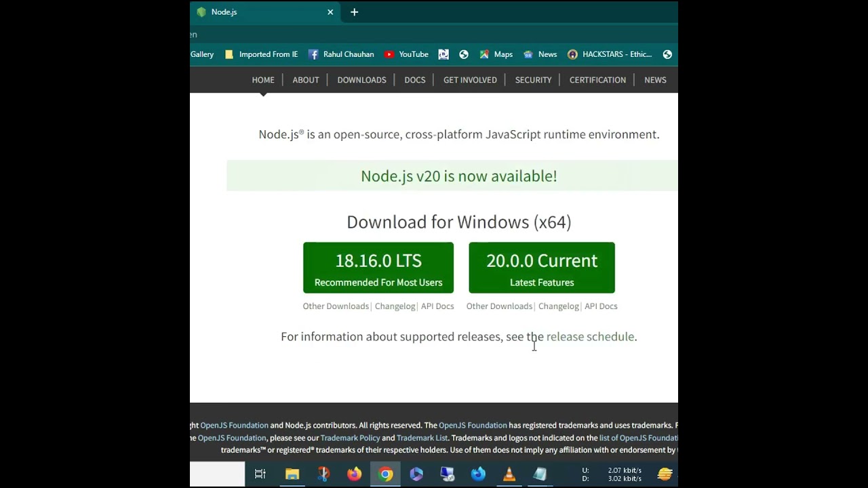The height and width of the screenshot is (488, 868).
Task: Open the Trademark Policy footer link
Action: [350, 438]
